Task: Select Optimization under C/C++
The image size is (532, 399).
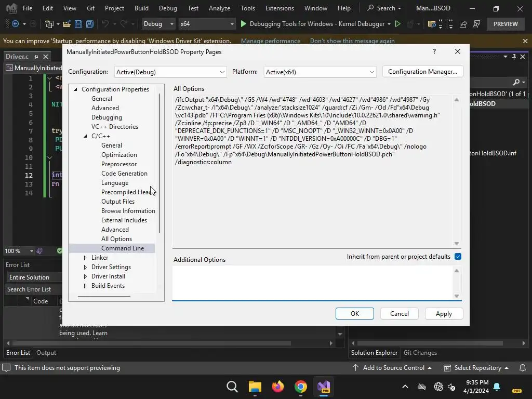Action: click(x=119, y=155)
